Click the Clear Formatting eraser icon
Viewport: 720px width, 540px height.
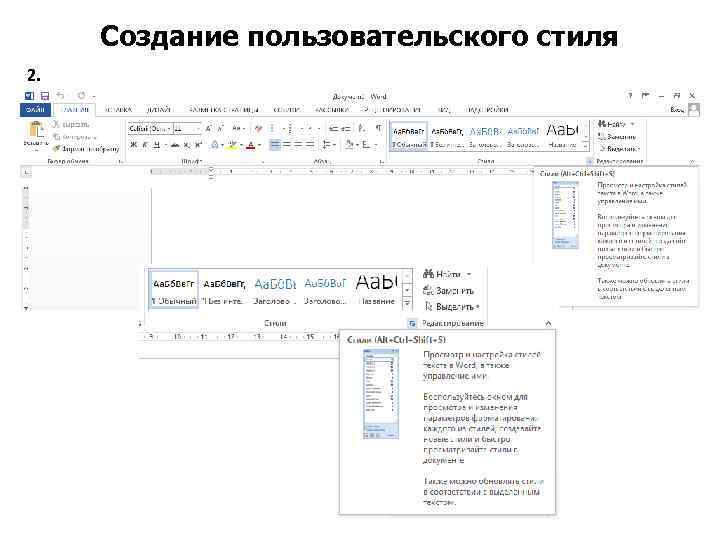tap(259, 129)
